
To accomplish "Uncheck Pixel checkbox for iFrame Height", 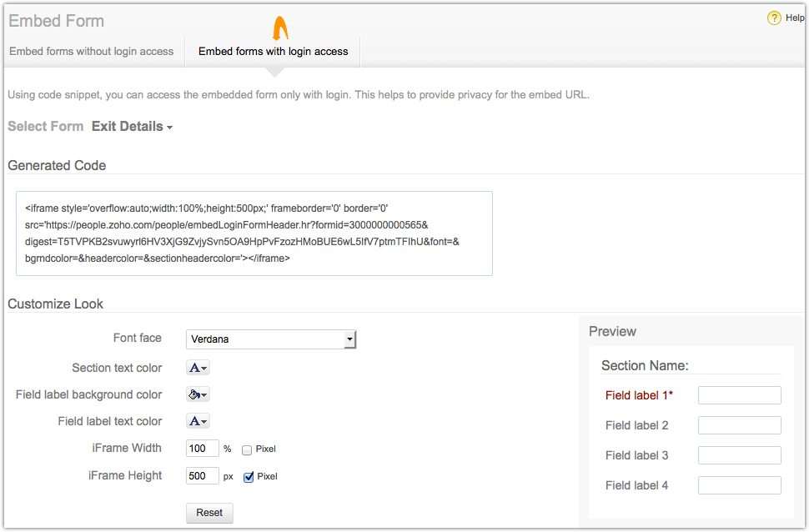I will 249,477.
